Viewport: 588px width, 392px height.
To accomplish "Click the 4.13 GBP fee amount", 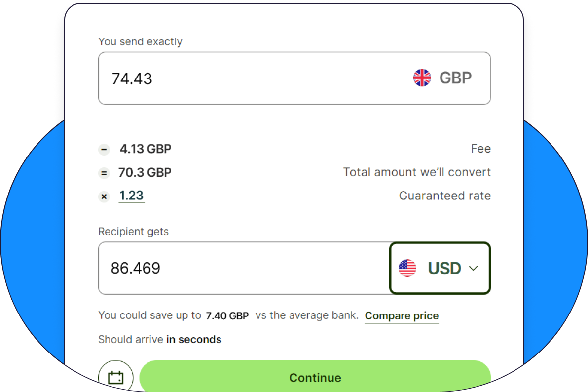I will [x=146, y=149].
